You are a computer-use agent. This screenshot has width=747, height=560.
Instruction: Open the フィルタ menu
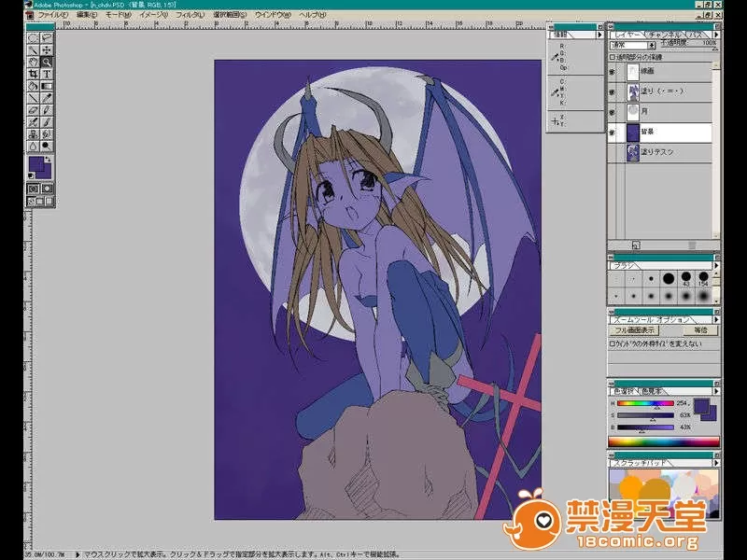coord(189,16)
